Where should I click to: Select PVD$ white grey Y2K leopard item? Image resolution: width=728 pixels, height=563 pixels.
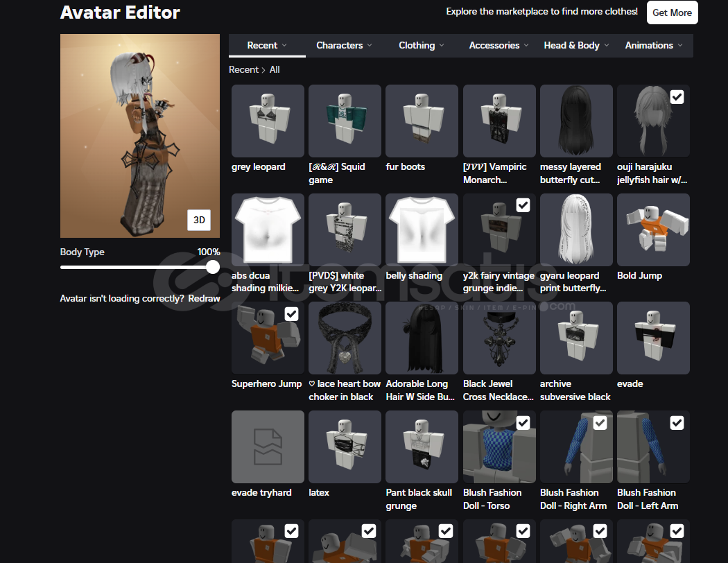[345, 229]
